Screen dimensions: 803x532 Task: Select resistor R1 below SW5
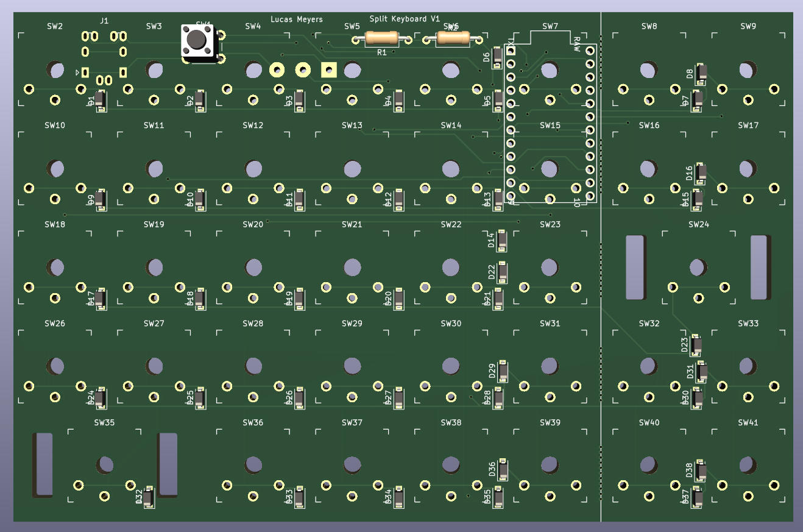pos(381,38)
